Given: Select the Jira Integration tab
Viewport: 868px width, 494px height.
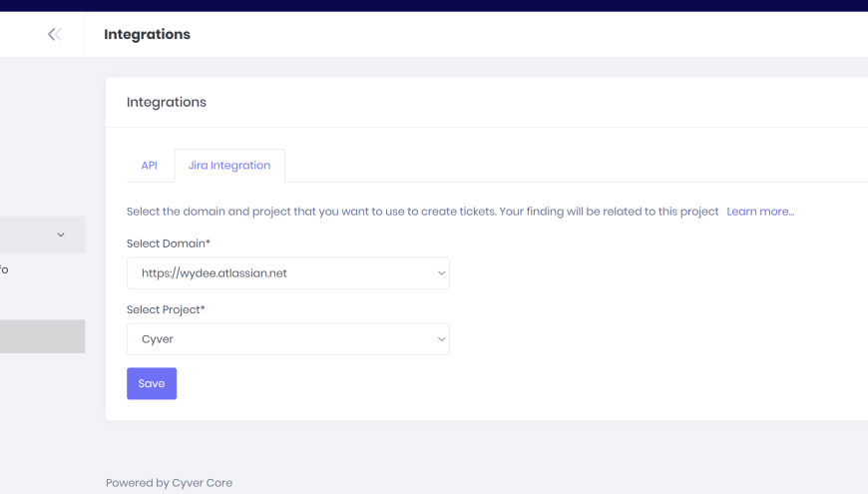Looking at the screenshot, I should click(x=229, y=166).
